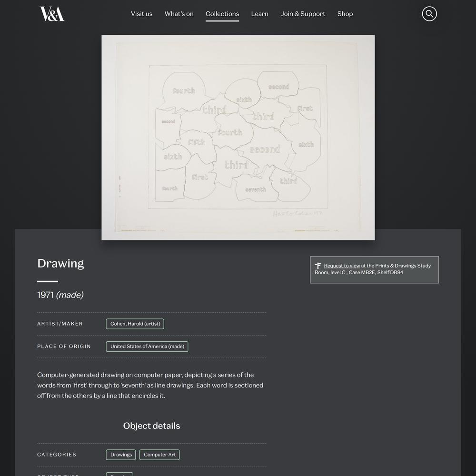Open the Drawings category tag
Screen dimensions: 476x476
(x=121, y=455)
